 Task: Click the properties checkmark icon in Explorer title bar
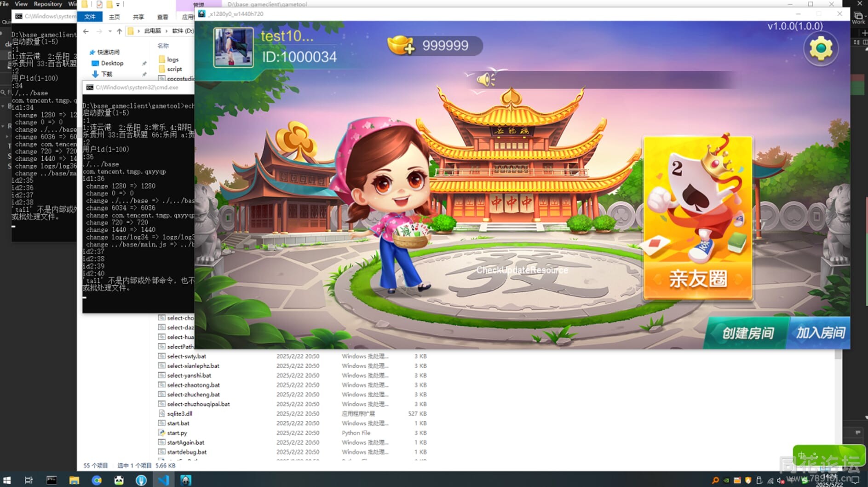[99, 5]
